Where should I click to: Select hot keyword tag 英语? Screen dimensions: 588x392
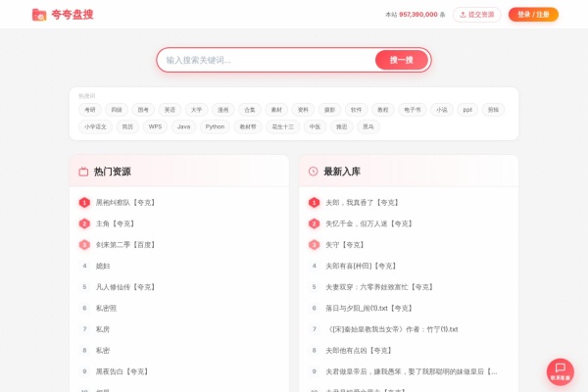point(170,110)
